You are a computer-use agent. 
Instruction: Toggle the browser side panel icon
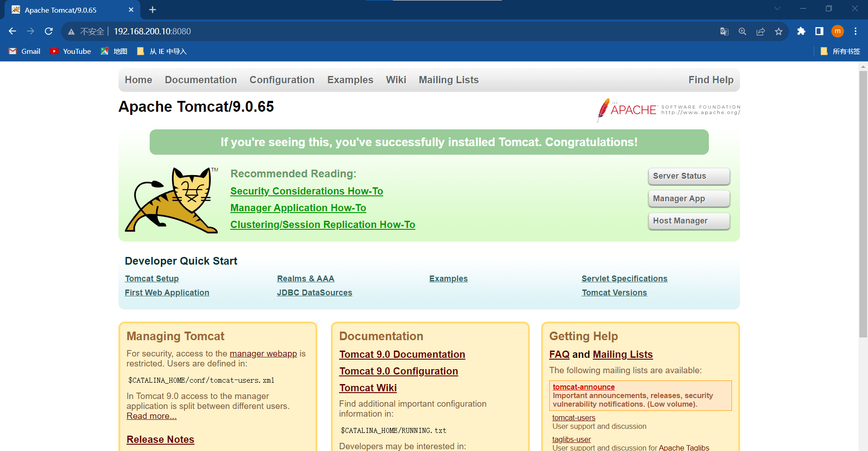pos(819,31)
